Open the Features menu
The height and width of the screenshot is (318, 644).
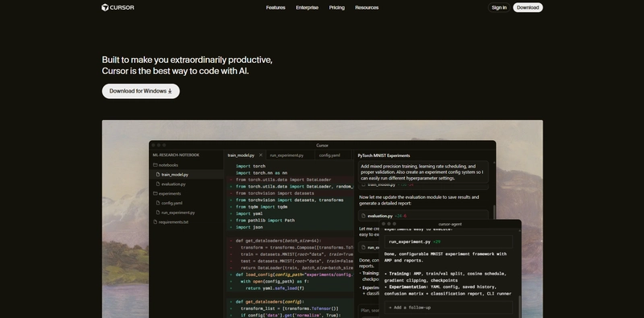click(x=275, y=7)
